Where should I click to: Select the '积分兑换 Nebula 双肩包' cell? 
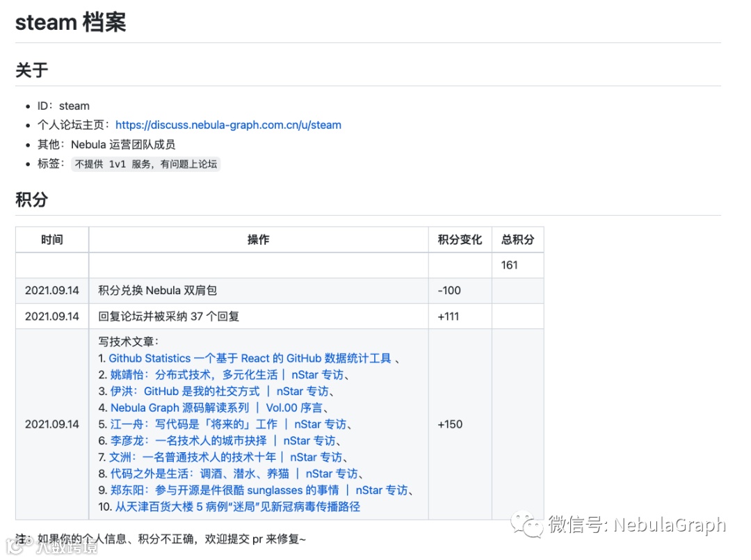259,291
